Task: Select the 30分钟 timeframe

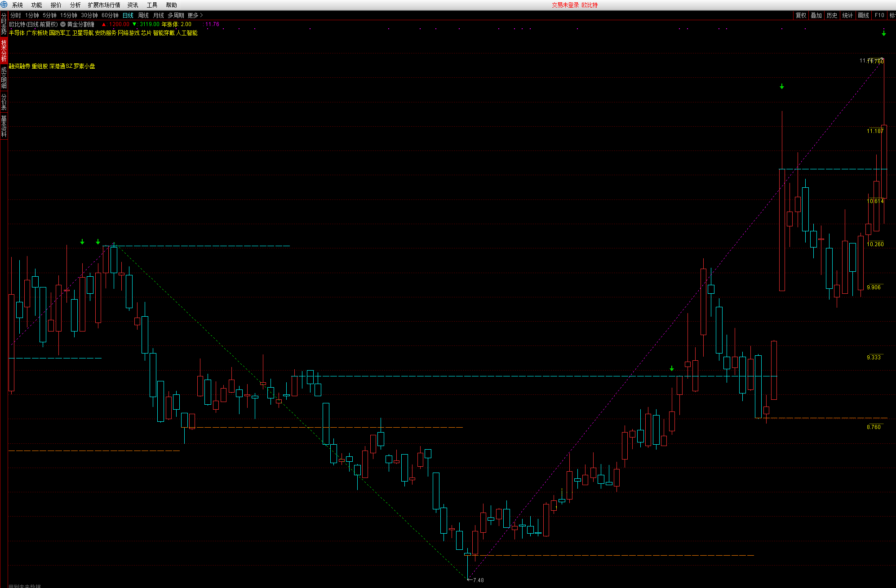Action: click(x=89, y=15)
